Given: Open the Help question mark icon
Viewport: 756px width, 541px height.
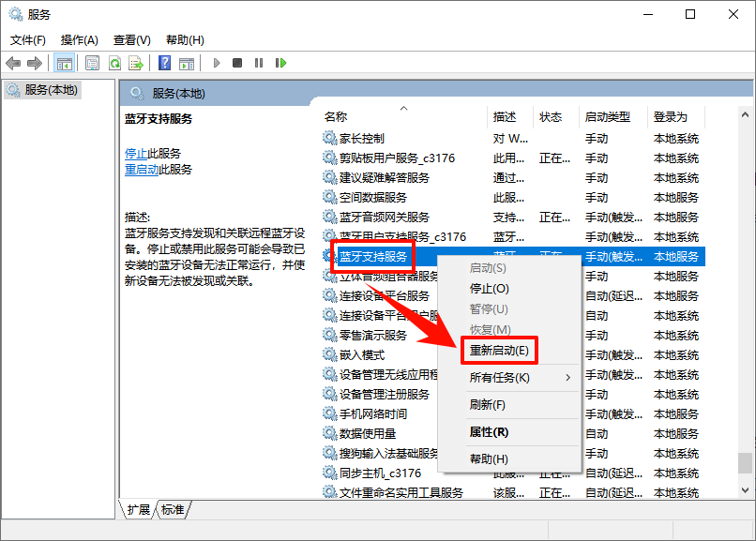Looking at the screenshot, I should pos(164,63).
